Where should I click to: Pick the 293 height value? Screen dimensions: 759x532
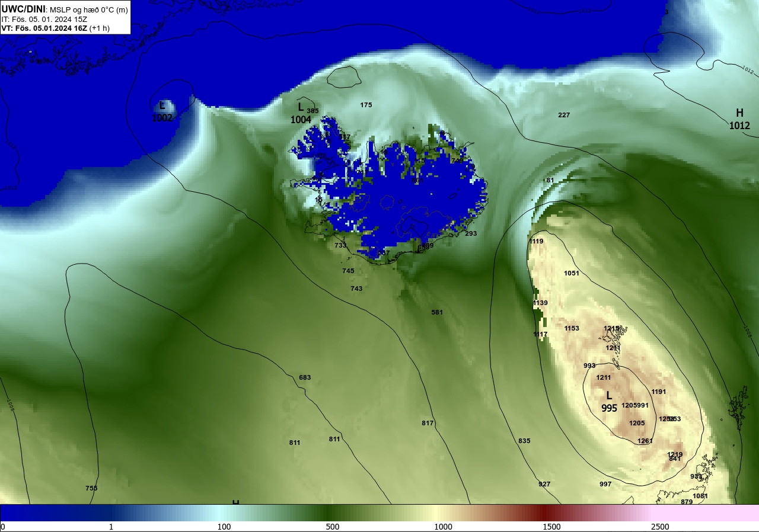[471, 233]
